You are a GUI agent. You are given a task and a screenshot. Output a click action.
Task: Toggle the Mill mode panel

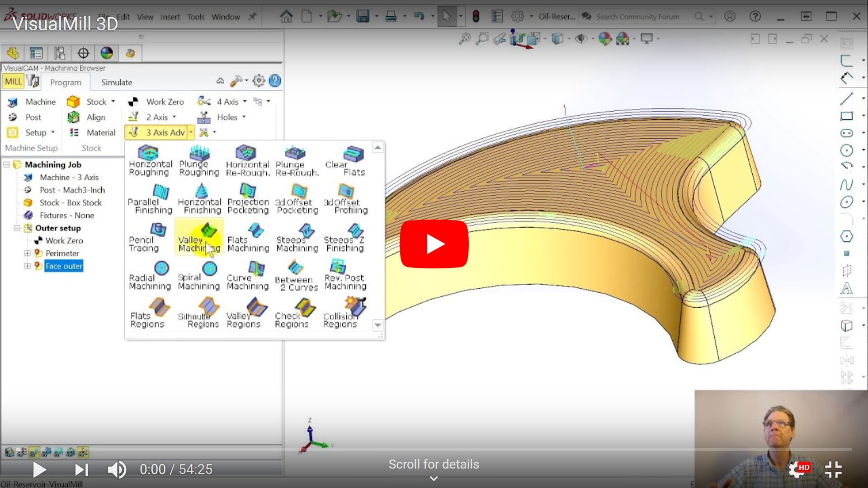click(13, 82)
